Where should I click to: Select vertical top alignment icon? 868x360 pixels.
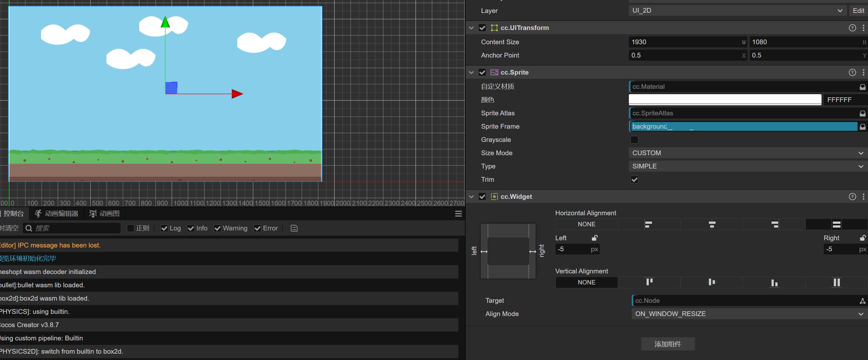point(649,282)
